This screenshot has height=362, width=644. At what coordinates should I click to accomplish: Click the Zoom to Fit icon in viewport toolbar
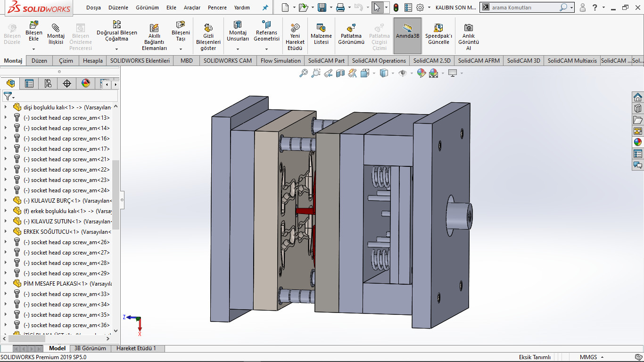click(x=304, y=73)
